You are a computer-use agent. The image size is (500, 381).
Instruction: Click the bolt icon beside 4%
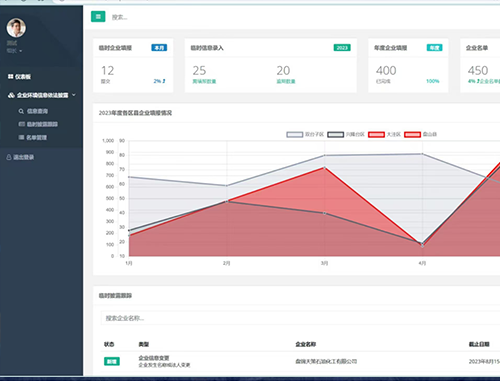478,81
